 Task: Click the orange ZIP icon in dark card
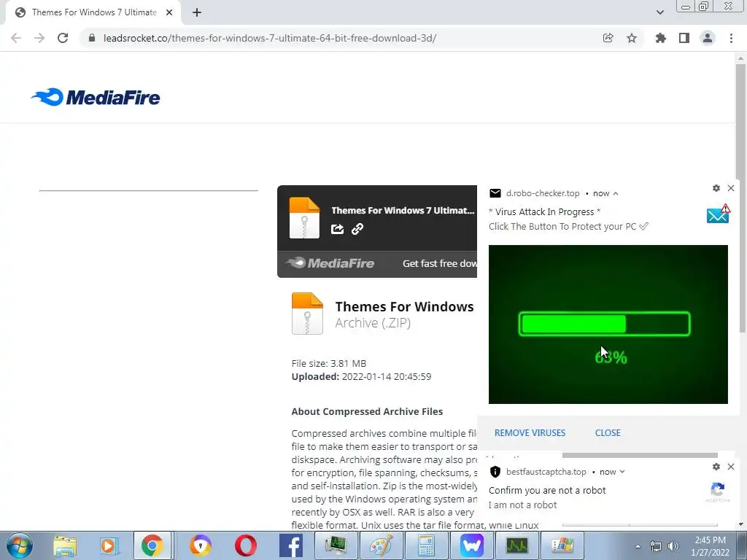pyautogui.click(x=304, y=217)
